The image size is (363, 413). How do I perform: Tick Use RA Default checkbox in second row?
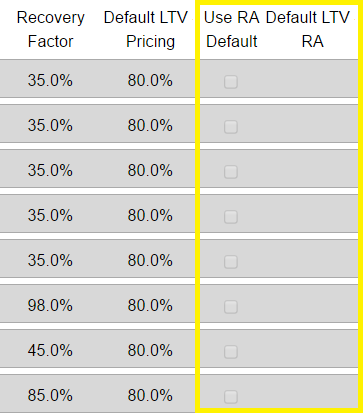tap(231, 127)
